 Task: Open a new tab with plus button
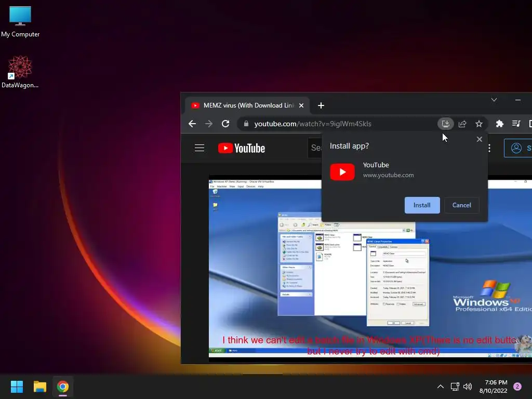[321, 105]
